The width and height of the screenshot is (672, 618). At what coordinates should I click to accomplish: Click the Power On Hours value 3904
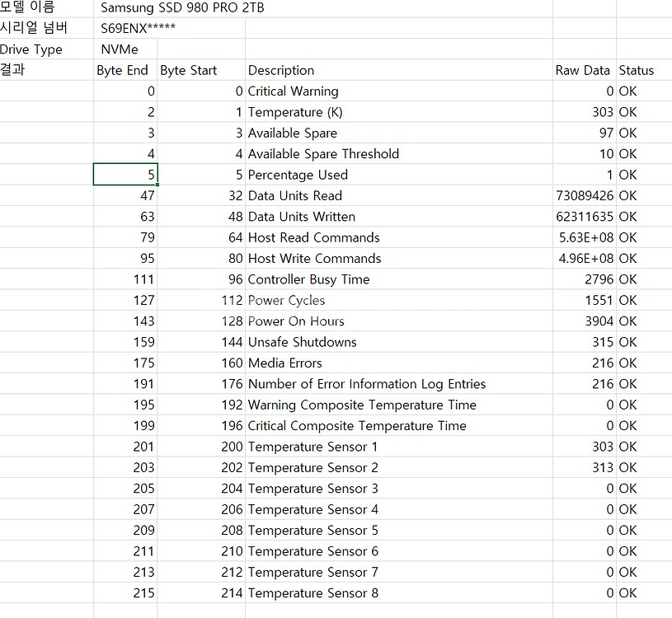click(x=599, y=321)
